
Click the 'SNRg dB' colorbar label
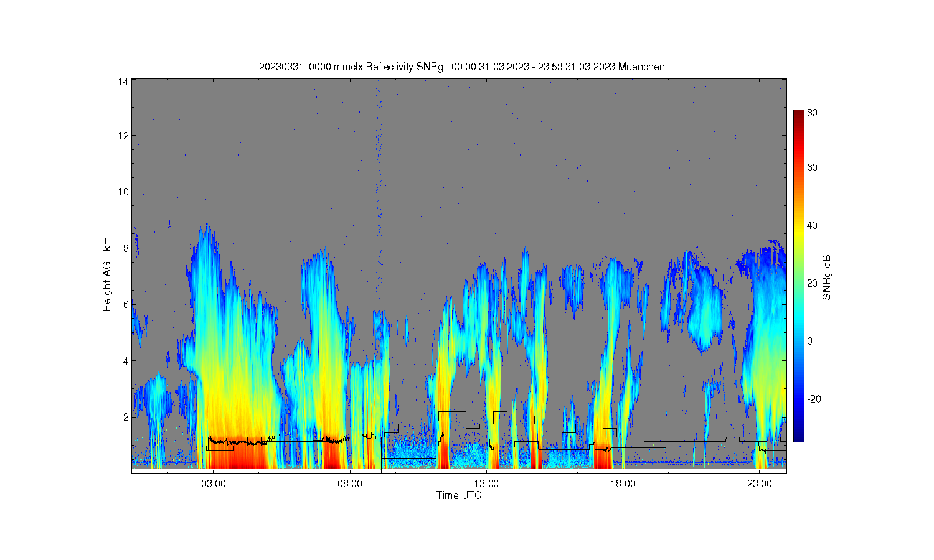[827, 278]
